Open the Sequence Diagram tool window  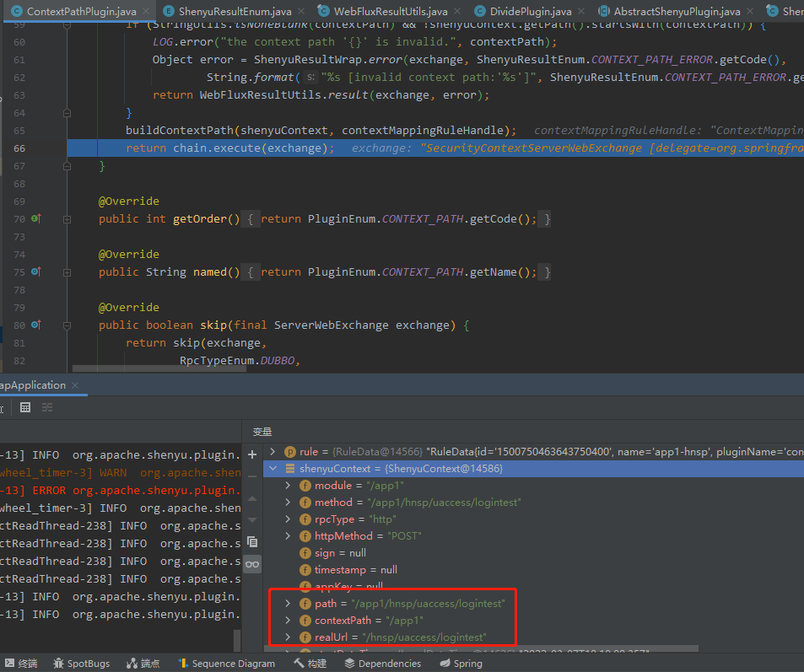coord(227,664)
